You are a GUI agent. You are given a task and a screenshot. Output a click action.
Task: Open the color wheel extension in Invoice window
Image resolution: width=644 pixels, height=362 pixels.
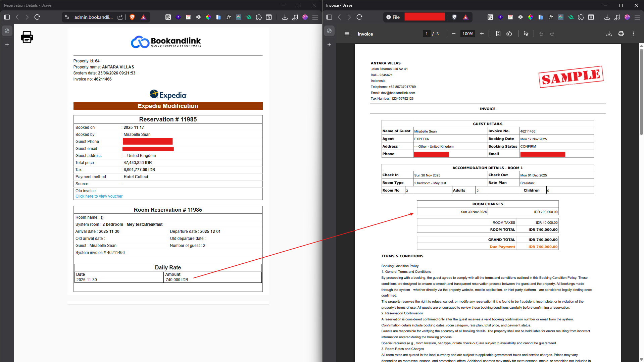pos(531,17)
